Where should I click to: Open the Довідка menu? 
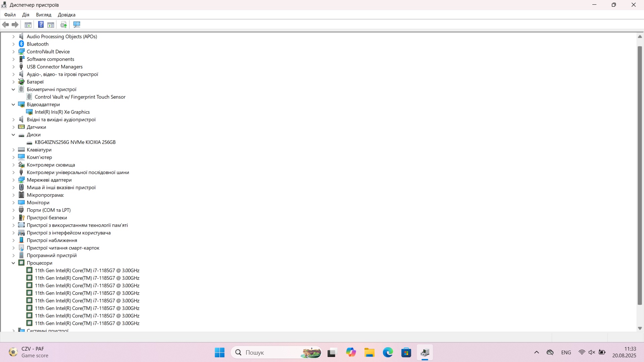click(66, 15)
